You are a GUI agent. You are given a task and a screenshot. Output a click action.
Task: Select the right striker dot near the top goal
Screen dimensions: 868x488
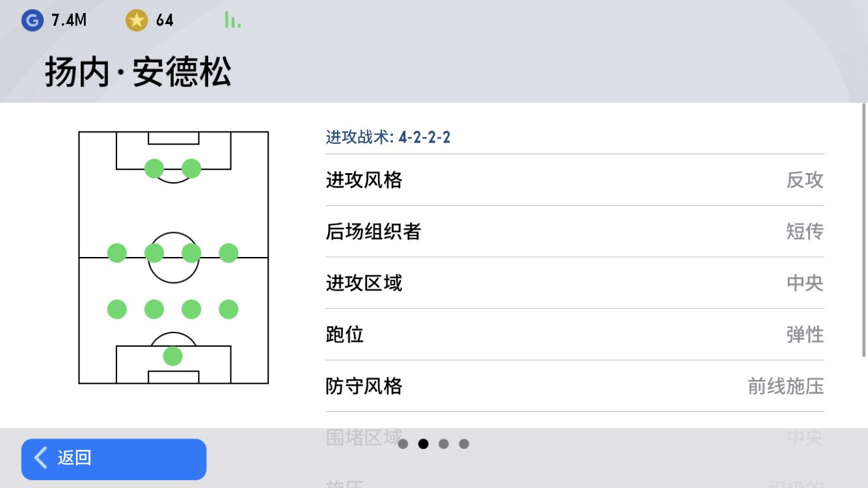click(191, 169)
